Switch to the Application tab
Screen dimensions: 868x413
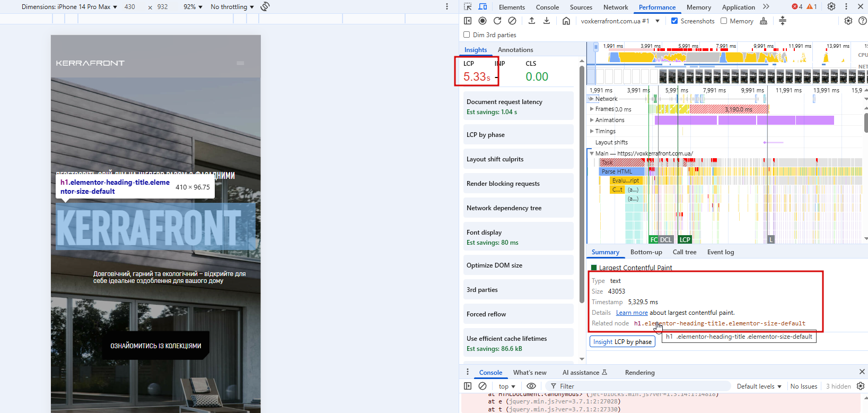[x=738, y=7]
